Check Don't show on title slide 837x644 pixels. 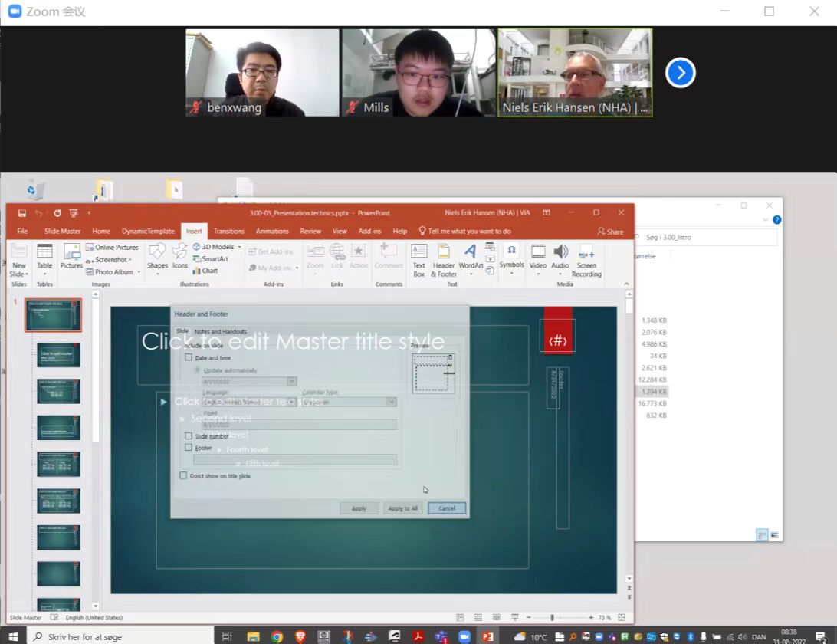point(184,475)
